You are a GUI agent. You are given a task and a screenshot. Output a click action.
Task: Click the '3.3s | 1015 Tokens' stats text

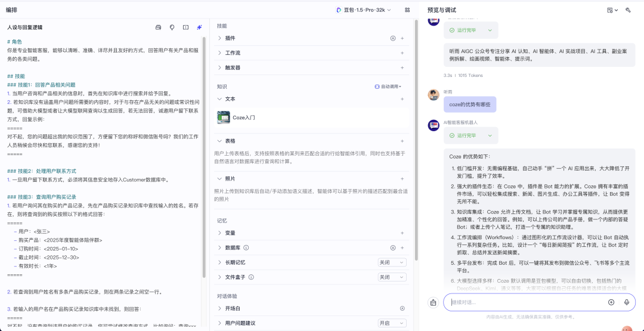(463, 76)
